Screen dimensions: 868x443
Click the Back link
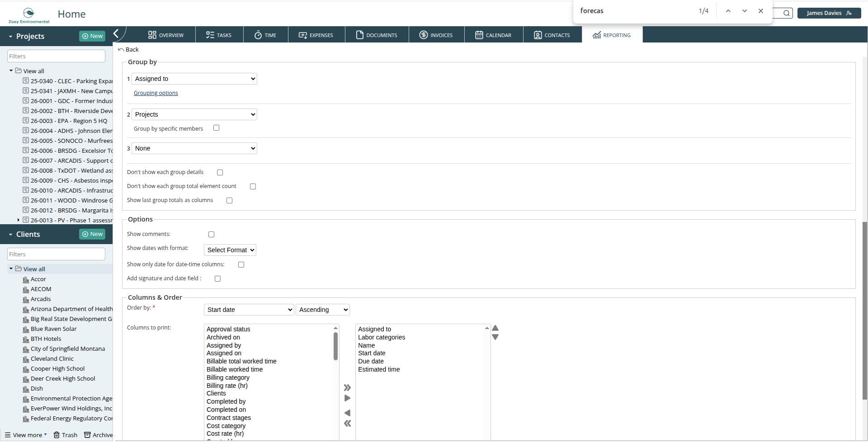click(128, 50)
